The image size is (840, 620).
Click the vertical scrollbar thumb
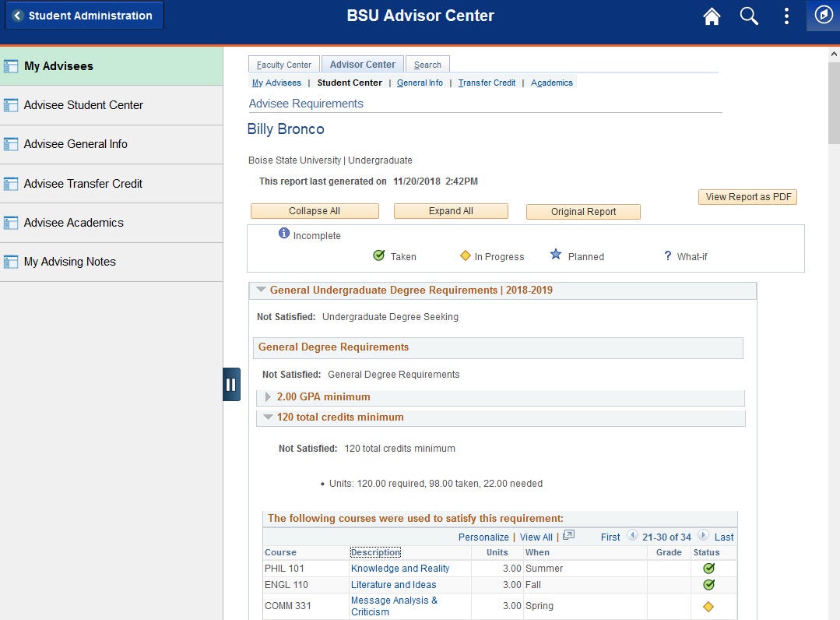(x=834, y=102)
